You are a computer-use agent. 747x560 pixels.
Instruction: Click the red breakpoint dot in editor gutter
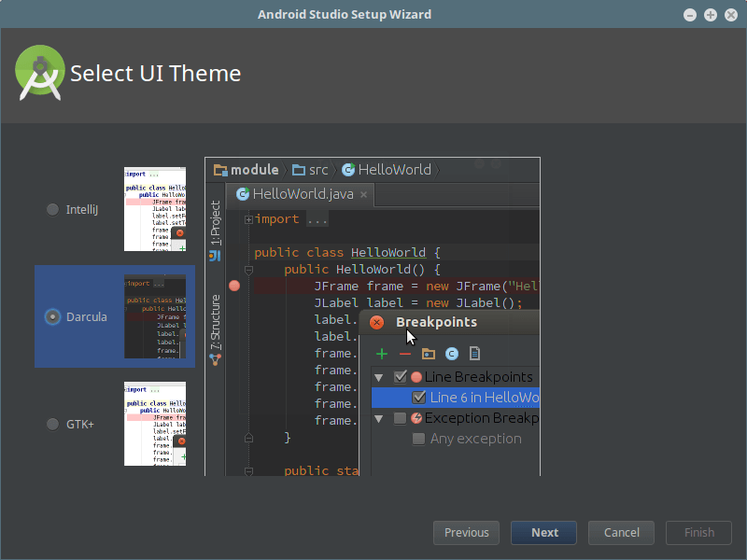pos(234,287)
